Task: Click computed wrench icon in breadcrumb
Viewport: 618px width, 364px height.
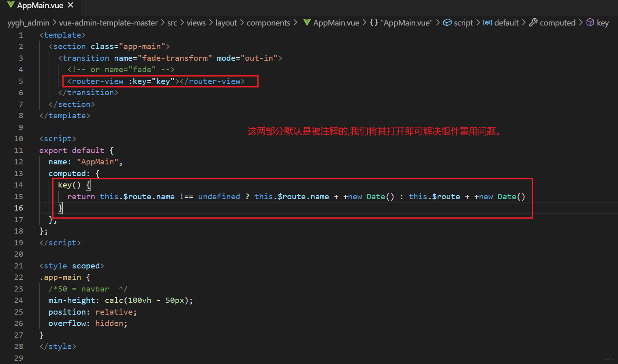Action: click(533, 23)
